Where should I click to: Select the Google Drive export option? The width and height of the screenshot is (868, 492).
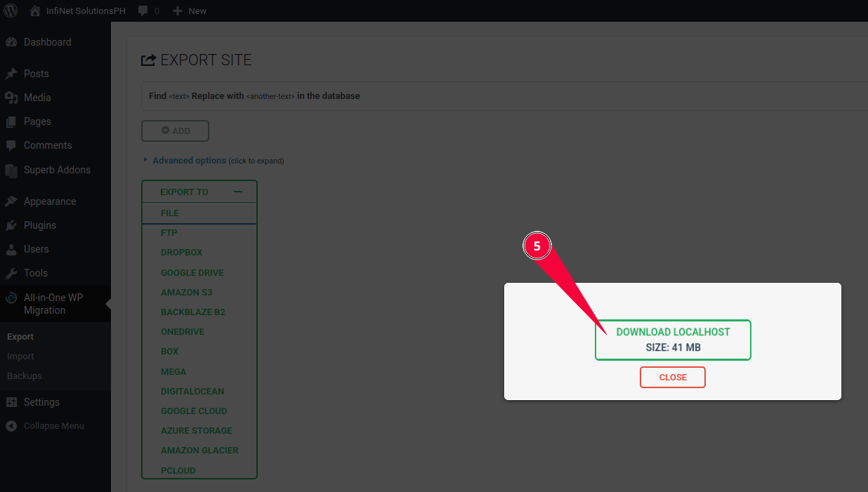click(x=192, y=272)
